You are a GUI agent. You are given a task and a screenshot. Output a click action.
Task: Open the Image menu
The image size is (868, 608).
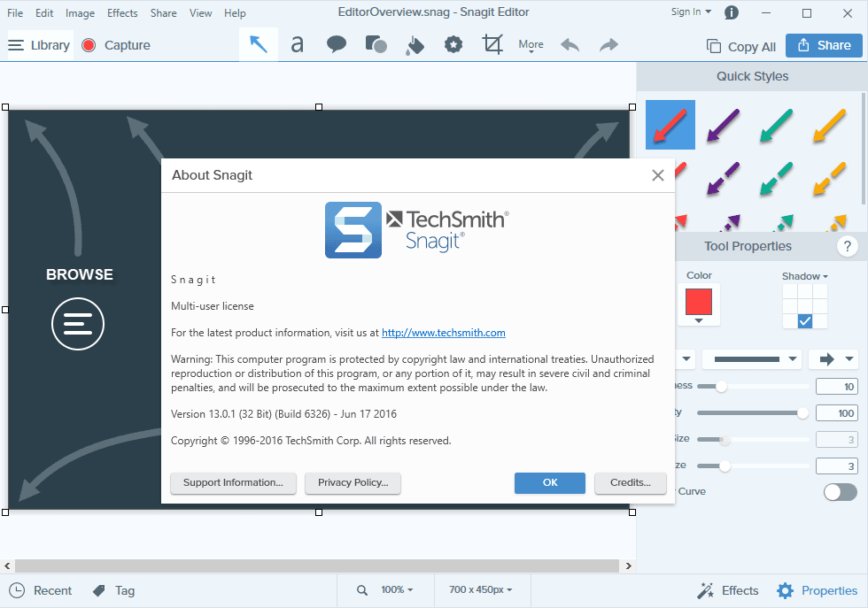(80, 13)
